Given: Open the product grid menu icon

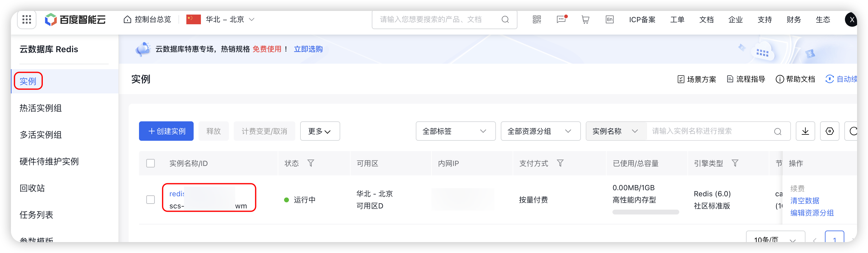Looking at the screenshot, I should [x=27, y=19].
